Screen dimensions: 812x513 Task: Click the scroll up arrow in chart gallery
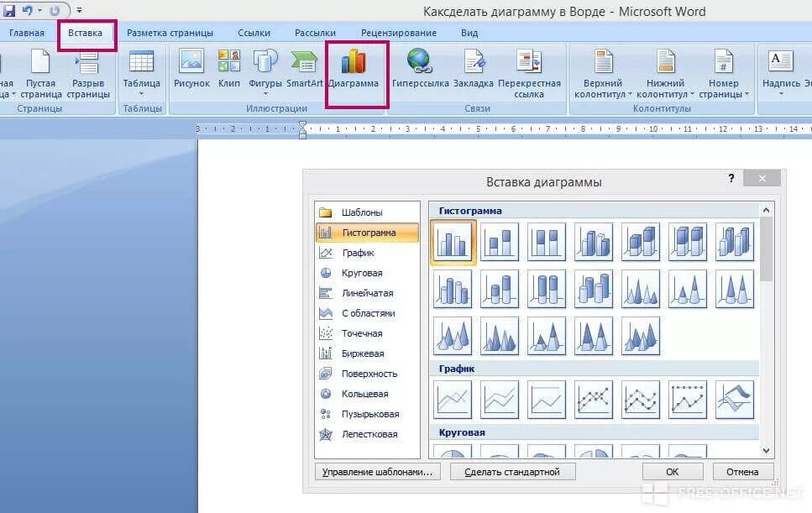coord(766,210)
